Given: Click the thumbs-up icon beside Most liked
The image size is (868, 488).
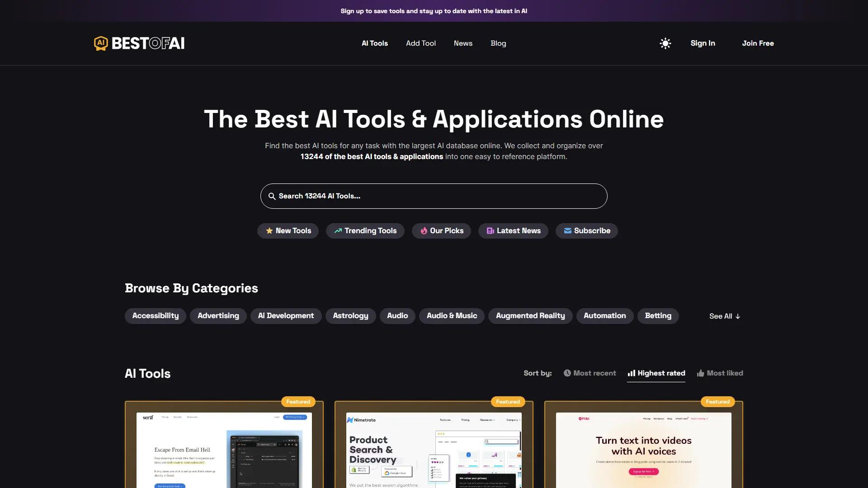Looking at the screenshot, I should pos(700,373).
